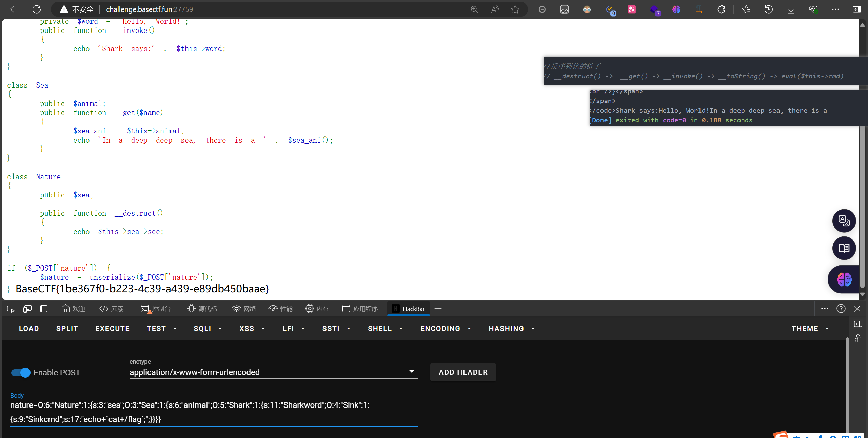Expand the SHELL dropdown menu
Viewport: 868px width, 438px height.
(x=386, y=329)
